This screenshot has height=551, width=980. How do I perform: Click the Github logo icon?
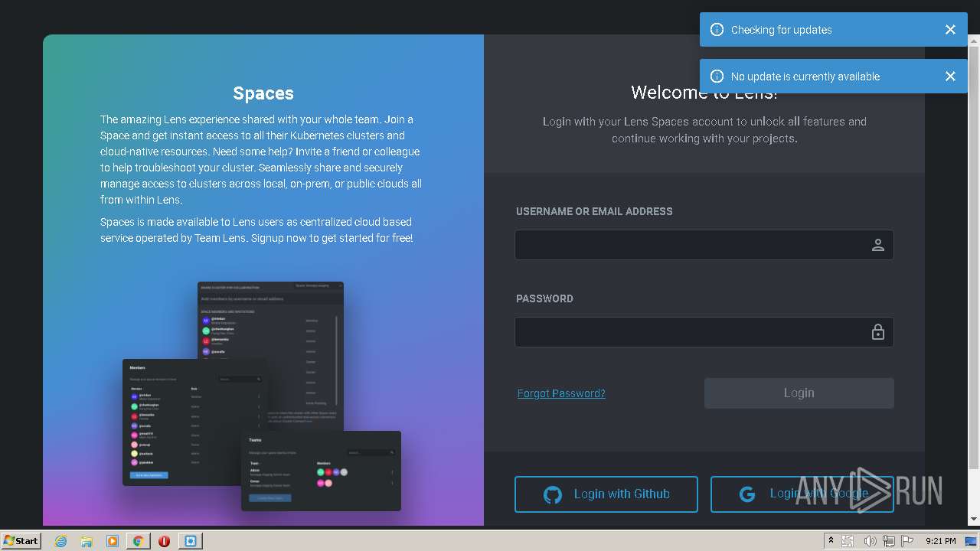[552, 494]
